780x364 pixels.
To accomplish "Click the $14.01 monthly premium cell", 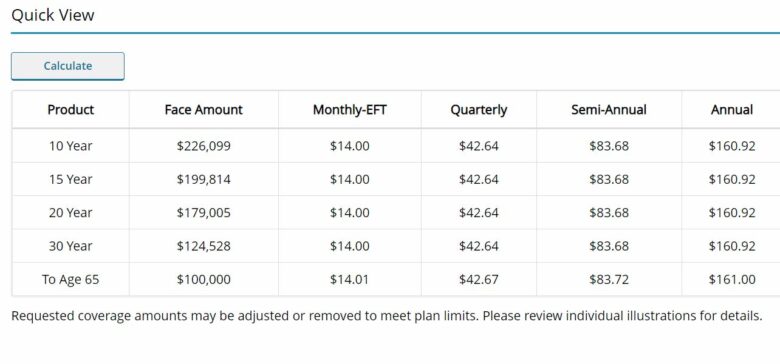I will pos(350,279).
